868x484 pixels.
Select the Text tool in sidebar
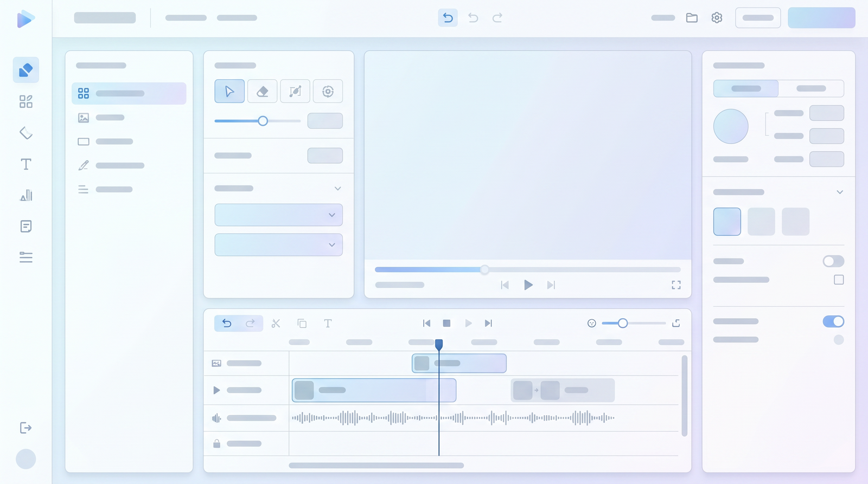pos(26,164)
